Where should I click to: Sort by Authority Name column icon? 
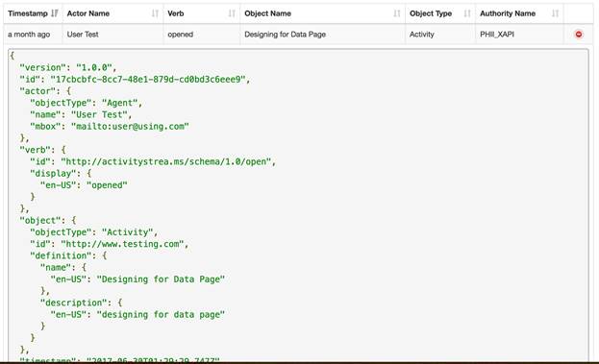point(555,13)
